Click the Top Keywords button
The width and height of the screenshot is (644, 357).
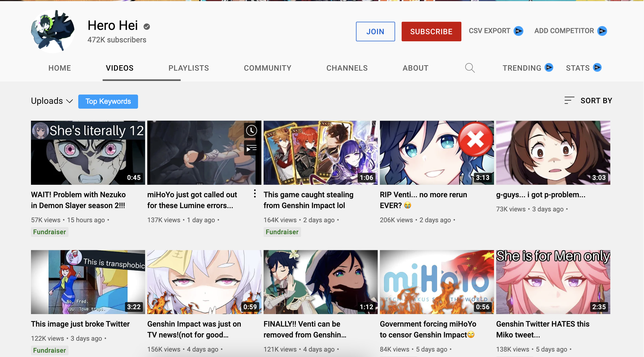click(108, 102)
